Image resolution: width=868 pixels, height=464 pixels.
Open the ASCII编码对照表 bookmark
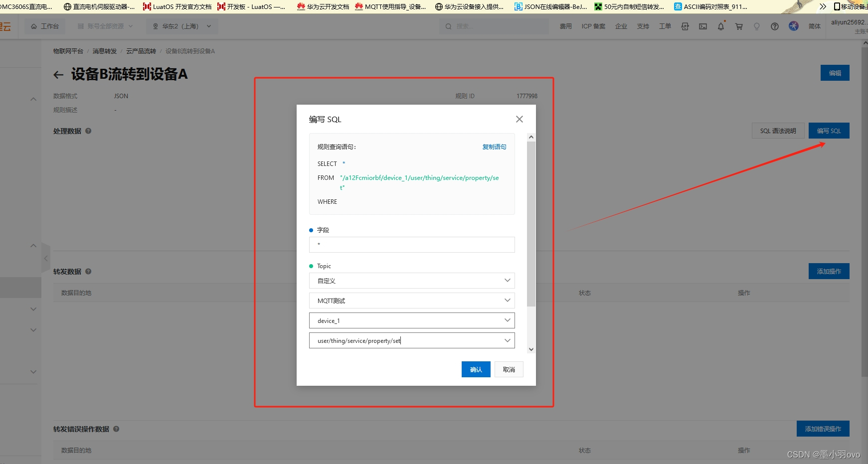point(711,6)
